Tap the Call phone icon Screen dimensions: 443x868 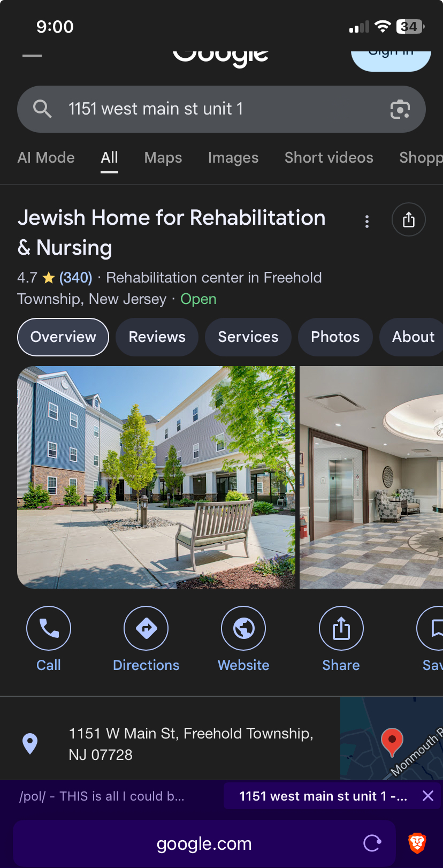point(49,628)
